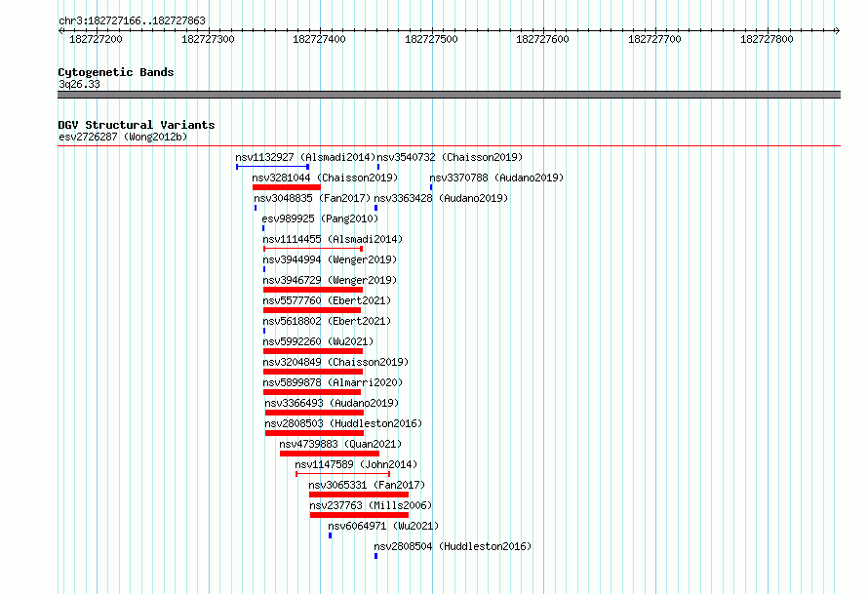Click nsv2808503 (Huddleston2016) label
This screenshot has height=594, width=868.
[x=343, y=423]
